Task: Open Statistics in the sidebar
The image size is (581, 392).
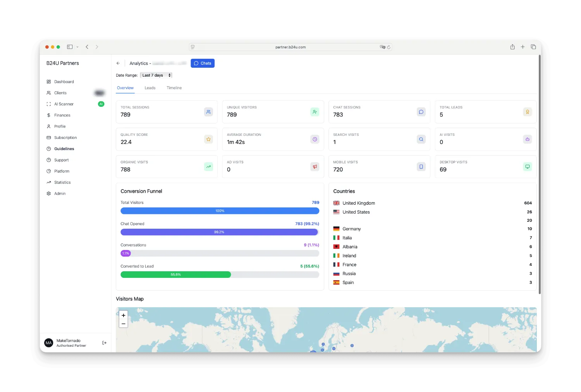Action: pyautogui.click(x=62, y=182)
